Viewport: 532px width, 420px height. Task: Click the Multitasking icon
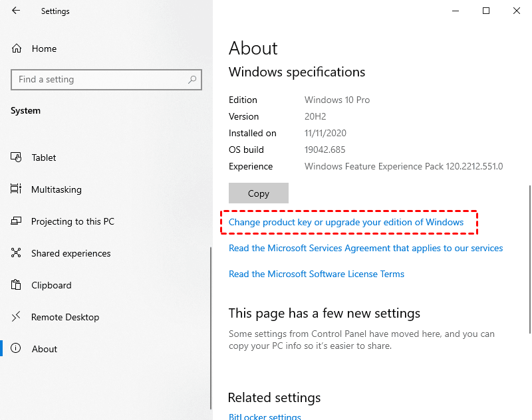point(16,189)
